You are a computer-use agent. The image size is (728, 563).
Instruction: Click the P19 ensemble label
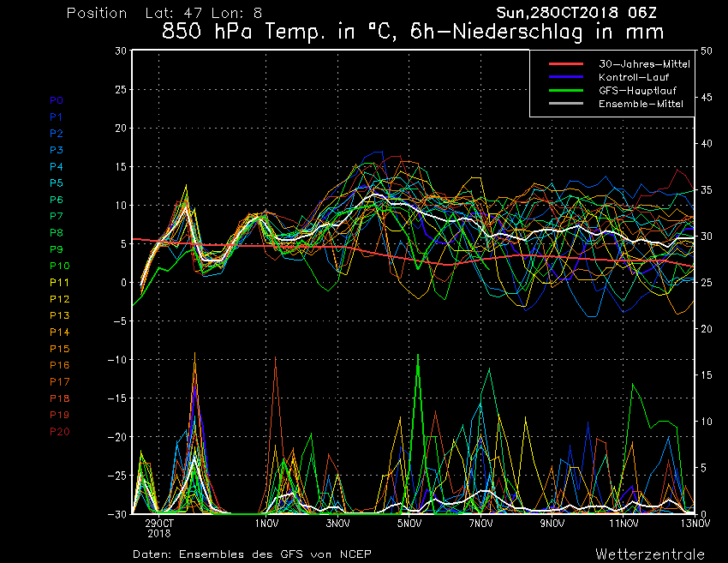tap(59, 415)
